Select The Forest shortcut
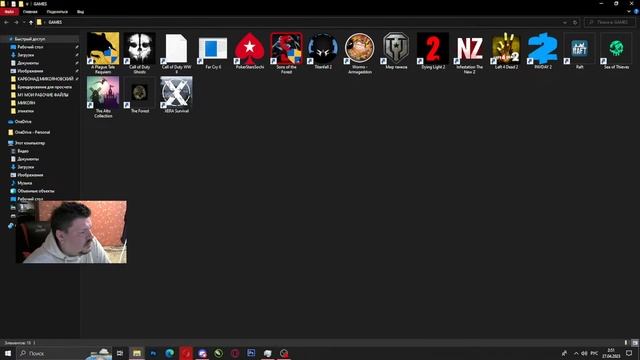The image size is (640, 360). point(140,95)
